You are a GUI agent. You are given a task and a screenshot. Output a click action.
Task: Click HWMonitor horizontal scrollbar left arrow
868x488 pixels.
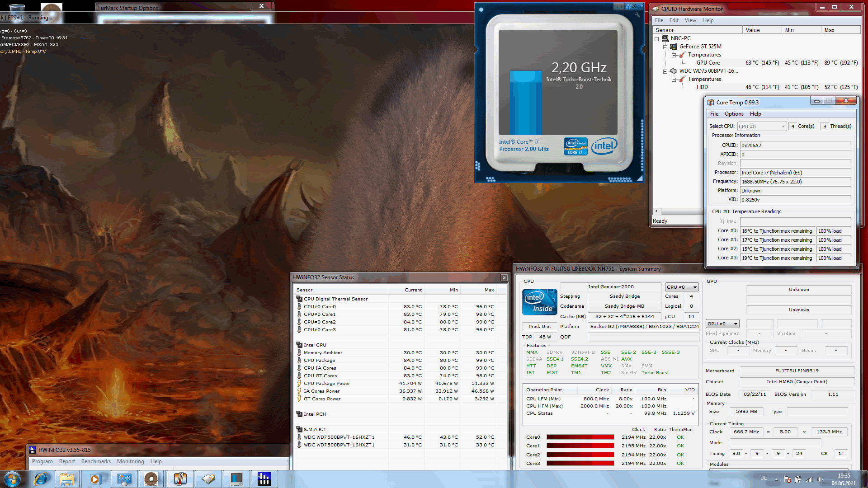pyautogui.click(x=656, y=211)
